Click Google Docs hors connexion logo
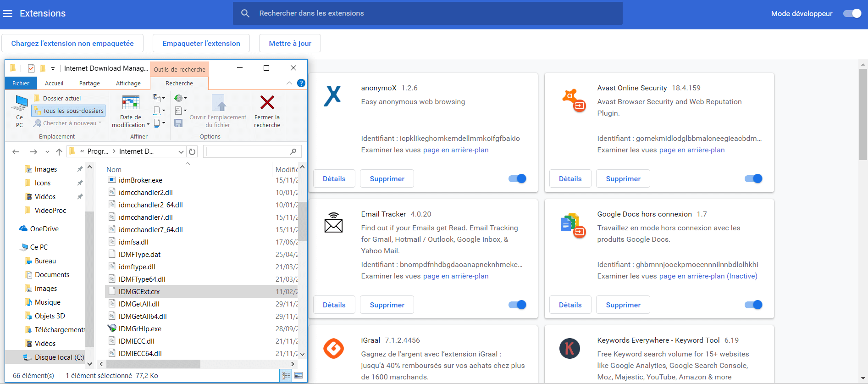This screenshot has height=384, width=868. click(573, 226)
